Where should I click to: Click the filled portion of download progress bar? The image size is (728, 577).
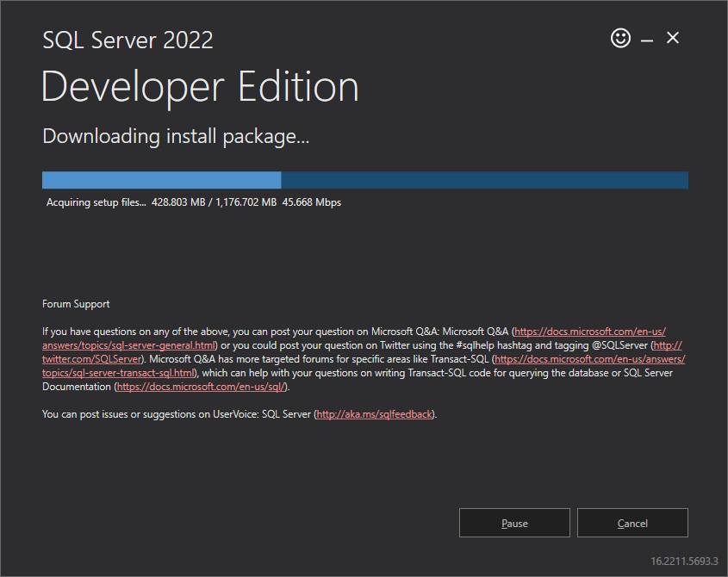161,180
